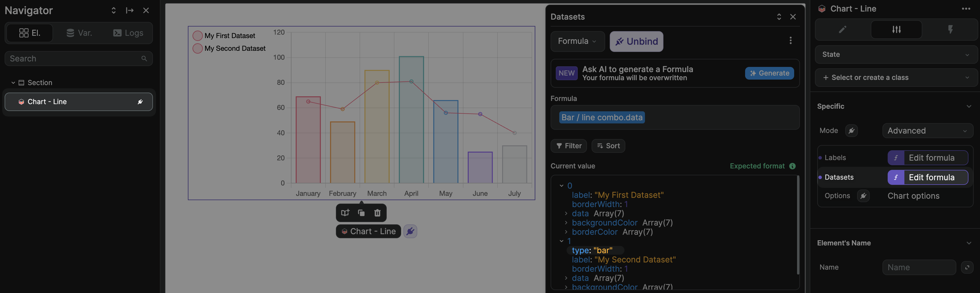This screenshot has width=980, height=293.
Task: Click the purple plug icon below the chart
Action: point(410,231)
